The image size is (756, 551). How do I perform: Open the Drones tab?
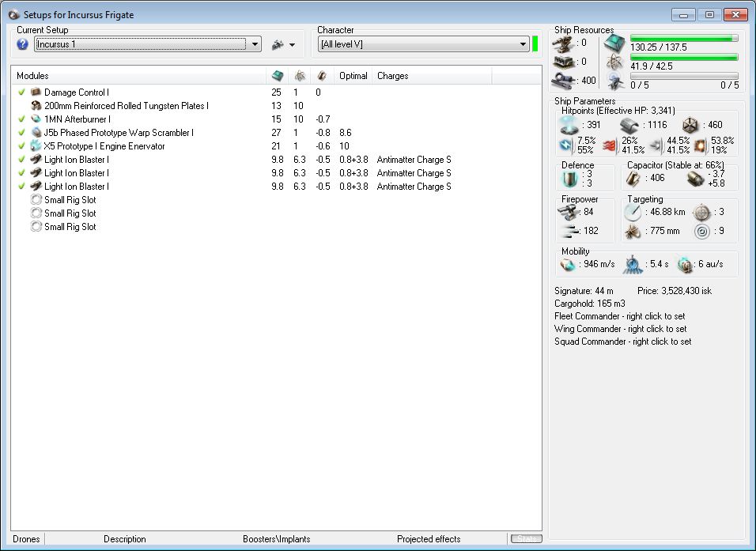click(x=27, y=539)
